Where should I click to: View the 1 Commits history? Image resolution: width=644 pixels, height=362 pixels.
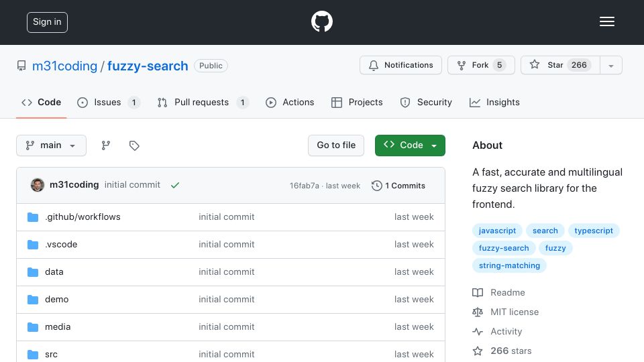point(398,186)
